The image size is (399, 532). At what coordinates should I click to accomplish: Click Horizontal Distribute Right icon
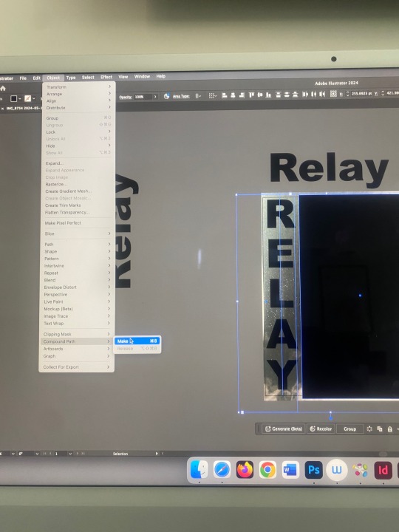[322, 94]
